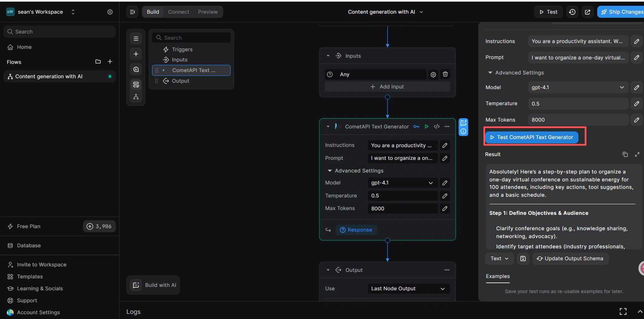Open Build with AI
The image size is (644, 319).
[x=153, y=285]
